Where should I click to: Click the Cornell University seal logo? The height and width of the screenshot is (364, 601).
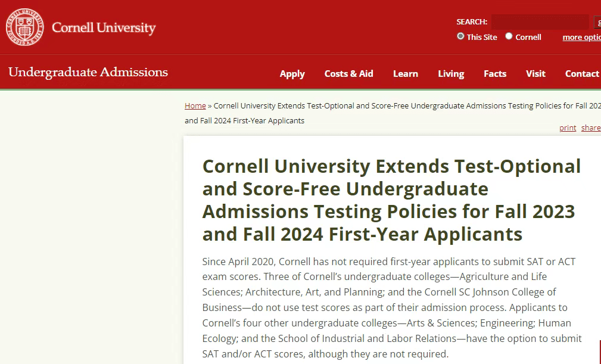pyautogui.click(x=24, y=27)
